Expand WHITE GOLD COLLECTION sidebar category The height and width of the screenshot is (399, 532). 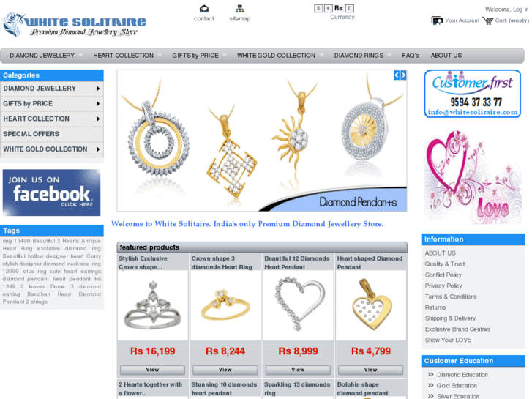tap(98, 149)
